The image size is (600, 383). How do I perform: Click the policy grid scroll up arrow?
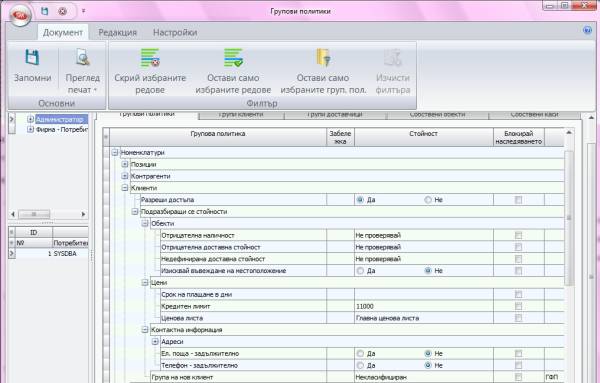pos(569,132)
